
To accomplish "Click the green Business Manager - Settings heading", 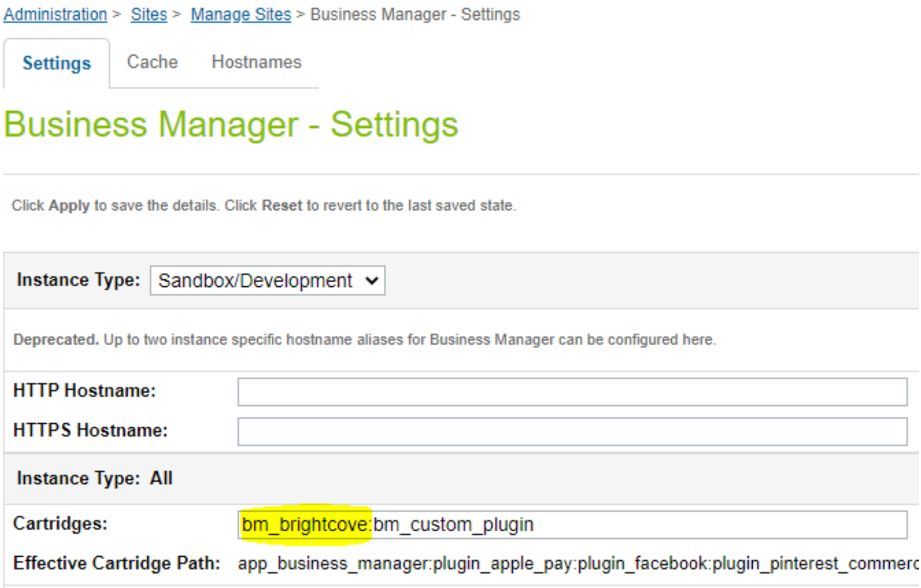I will (x=231, y=125).
